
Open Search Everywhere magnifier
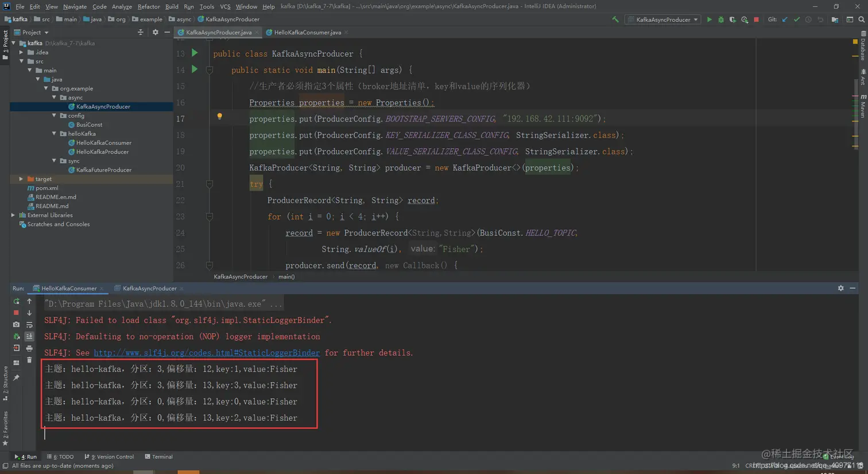pos(862,20)
